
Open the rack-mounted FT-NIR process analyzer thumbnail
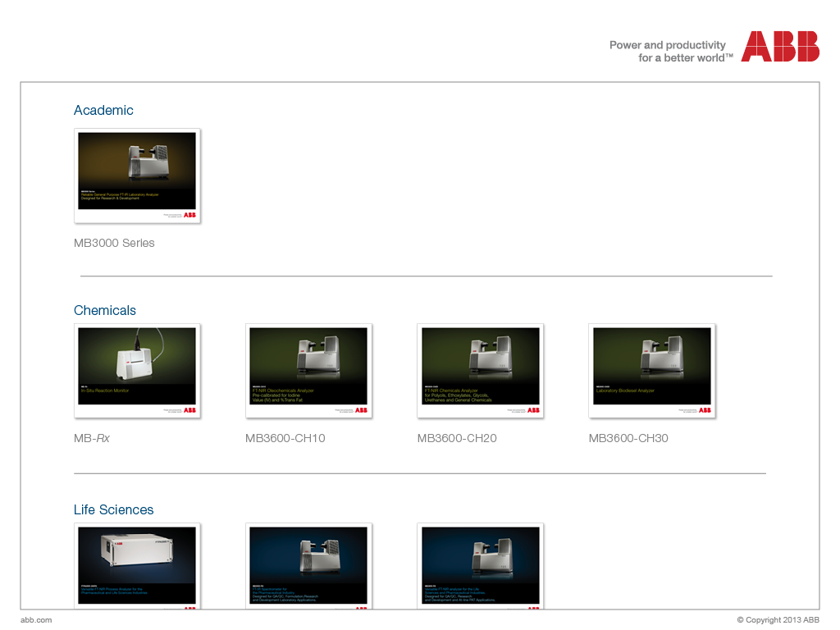tap(137, 566)
